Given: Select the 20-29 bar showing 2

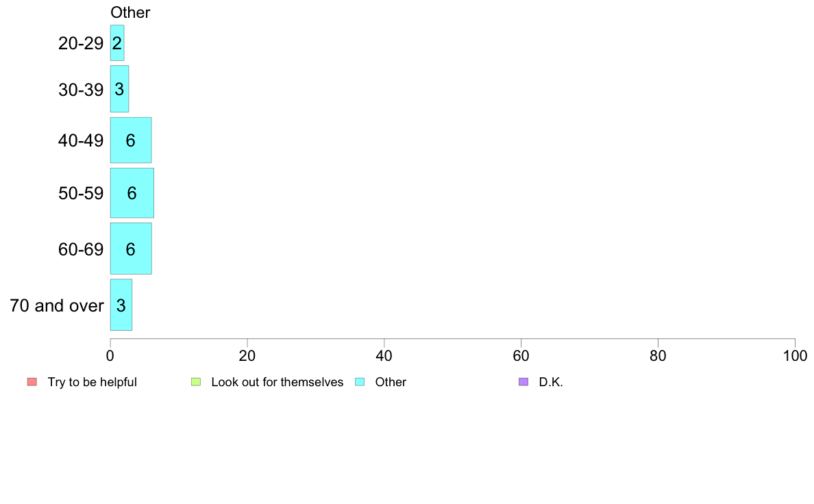Looking at the screenshot, I should pyautogui.click(x=116, y=43).
